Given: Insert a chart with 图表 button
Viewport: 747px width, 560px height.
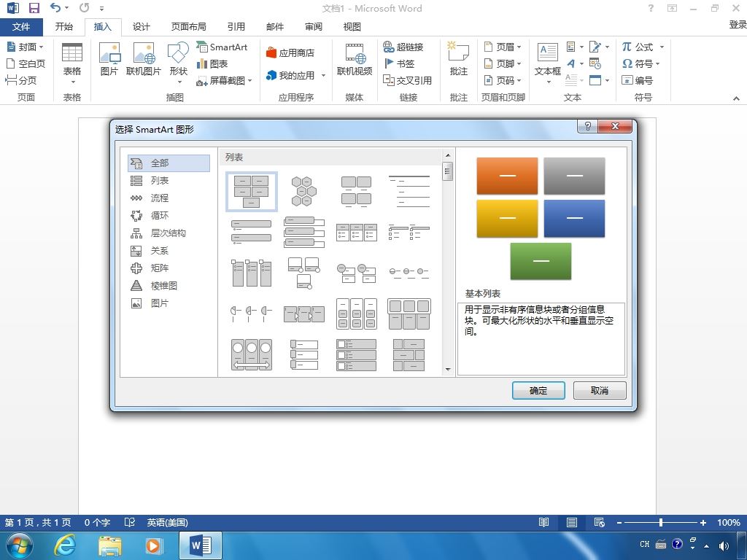Looking at the screenshot, I should [212, 63].
